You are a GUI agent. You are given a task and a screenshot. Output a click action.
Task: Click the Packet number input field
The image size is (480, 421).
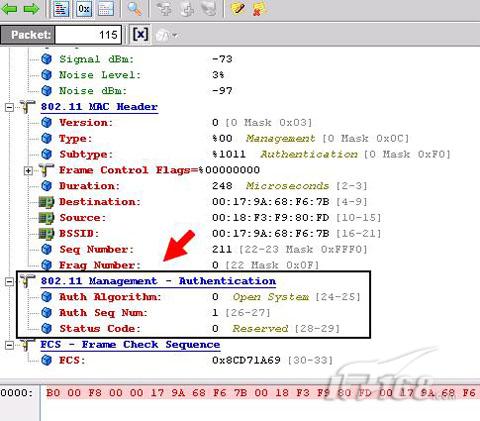point(88,35)
